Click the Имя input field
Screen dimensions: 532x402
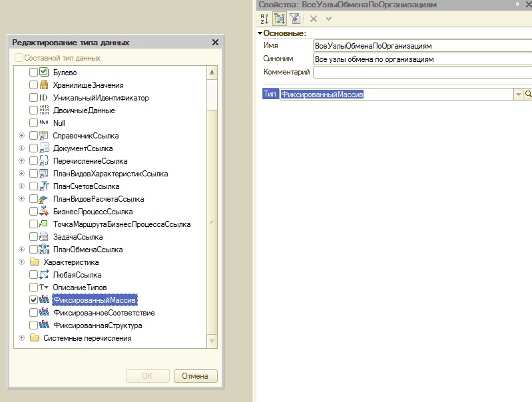coord(422,46)
